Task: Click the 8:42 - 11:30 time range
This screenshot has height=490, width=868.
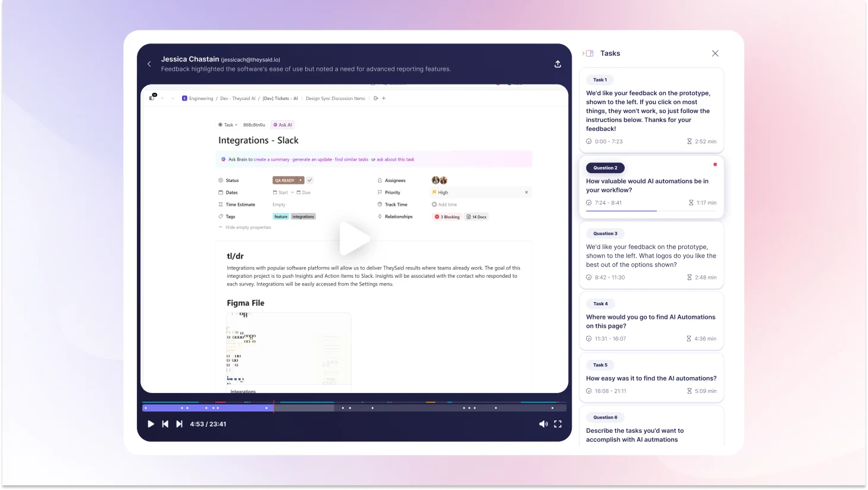Action: click(x=606, y=278)
